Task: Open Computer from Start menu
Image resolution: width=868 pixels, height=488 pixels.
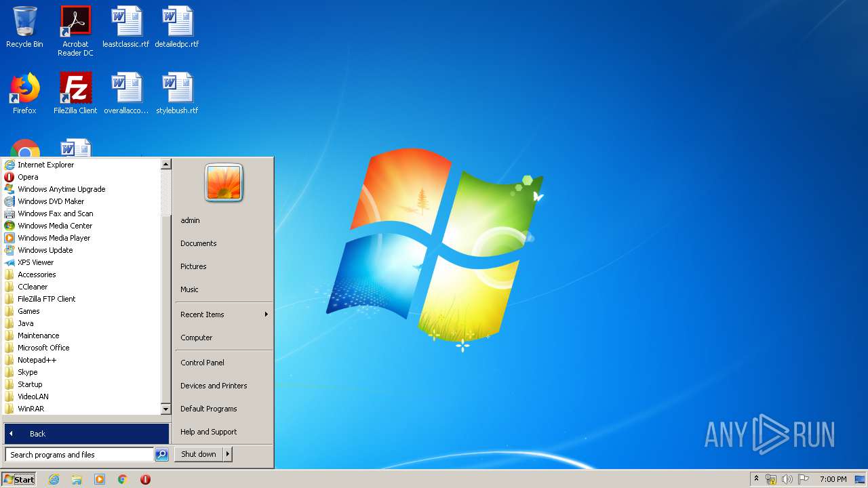Action: coord(223,338)
